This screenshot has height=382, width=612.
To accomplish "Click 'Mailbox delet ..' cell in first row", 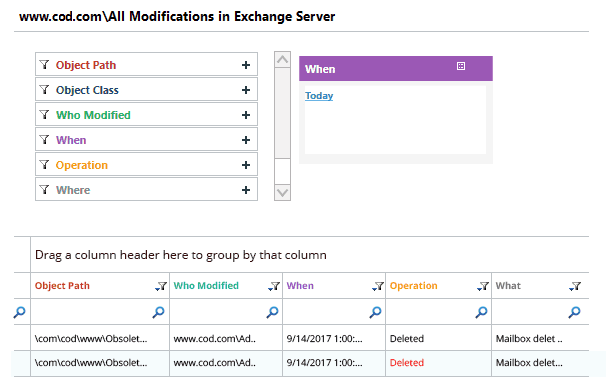I will pyautogui.click(x=540, y=338).
